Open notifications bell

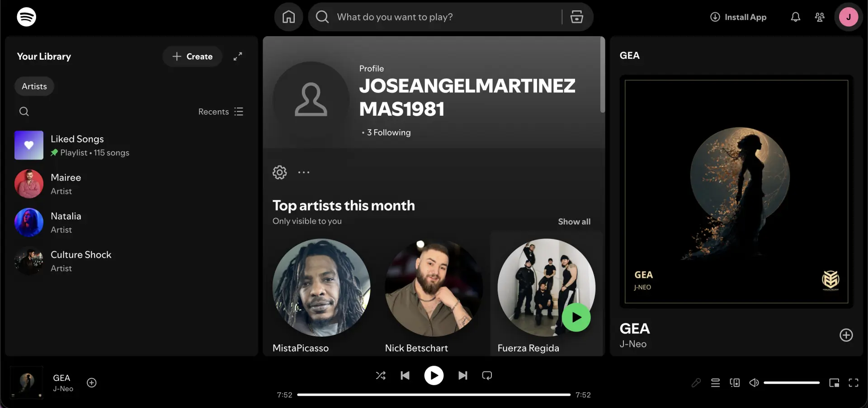[x=796, y=17]
